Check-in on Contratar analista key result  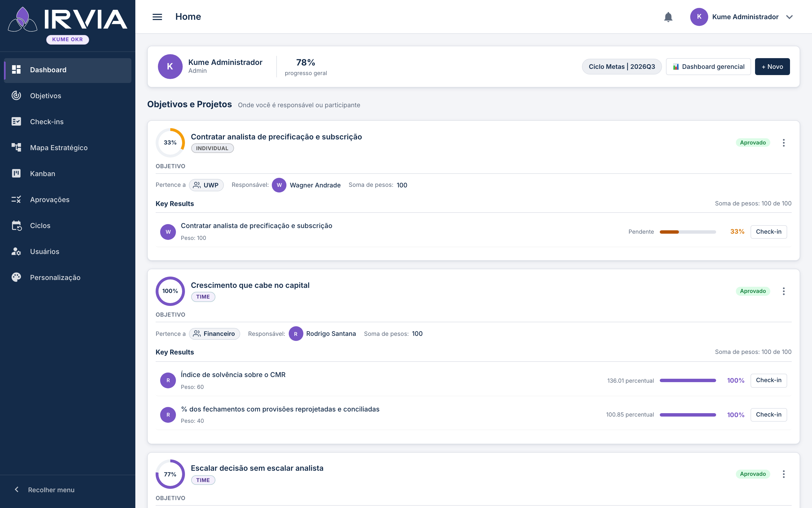pyautogui.click(x=768, y=231)
